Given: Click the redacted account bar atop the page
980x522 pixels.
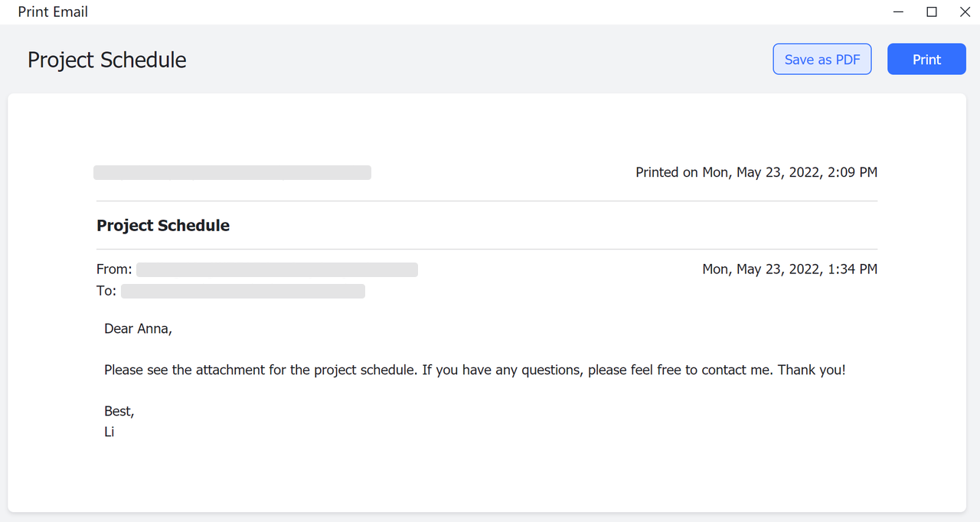Looking at the screenshot, I should tap(232, 173).
